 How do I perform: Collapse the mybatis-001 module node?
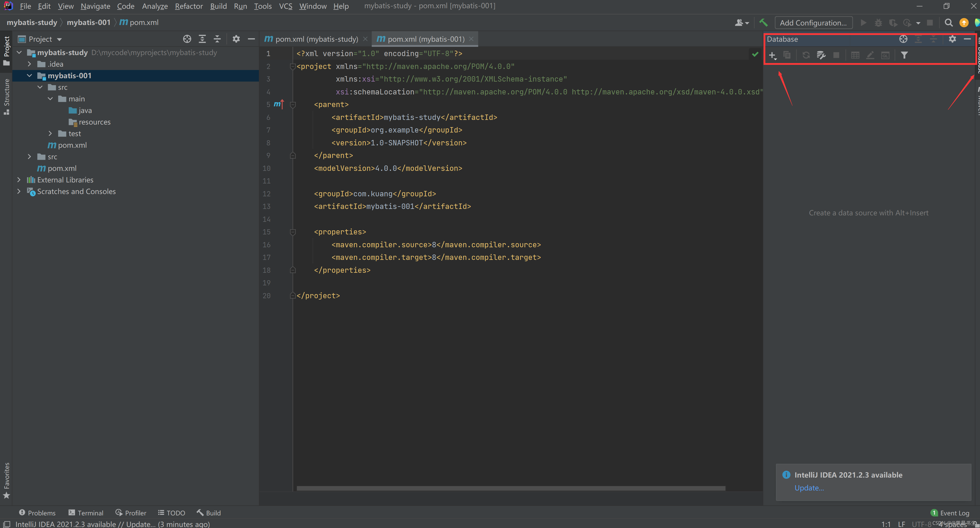coord(29,76)
